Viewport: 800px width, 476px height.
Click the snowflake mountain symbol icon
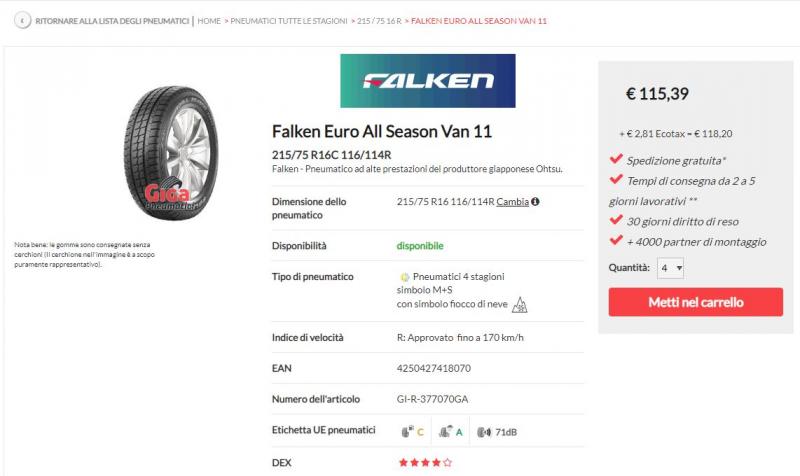[x=519, y=305]
